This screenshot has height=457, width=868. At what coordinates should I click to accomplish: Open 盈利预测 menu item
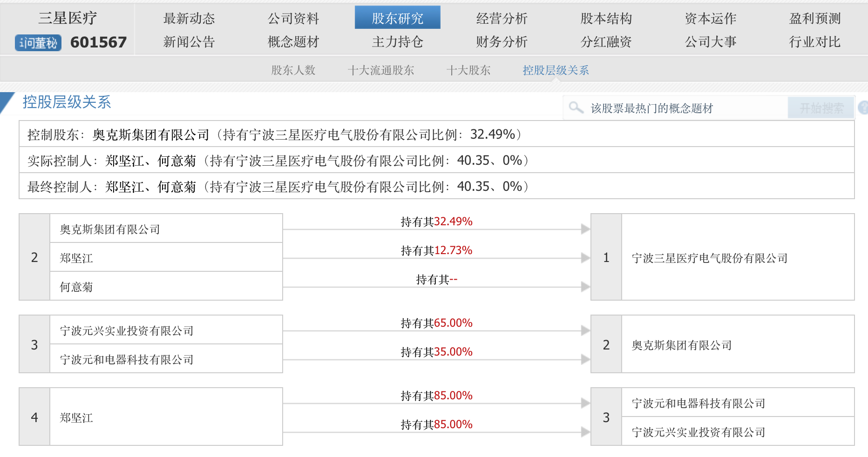coord(815,19)
